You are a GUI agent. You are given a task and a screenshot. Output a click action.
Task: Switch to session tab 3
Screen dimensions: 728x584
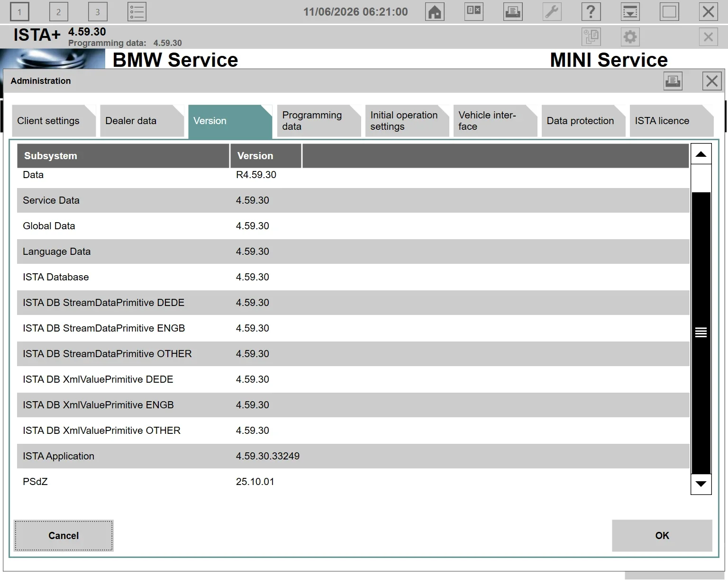pyautogui.click(x=98, y=12)
